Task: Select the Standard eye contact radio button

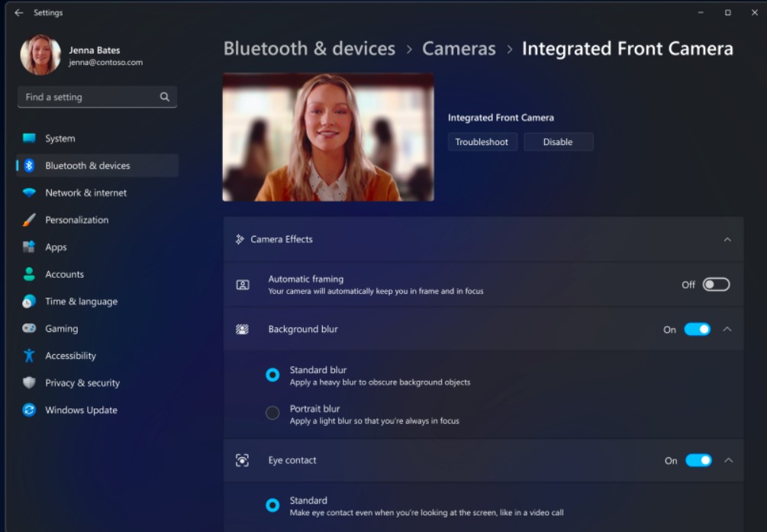Action: click(x=272, y=505)
